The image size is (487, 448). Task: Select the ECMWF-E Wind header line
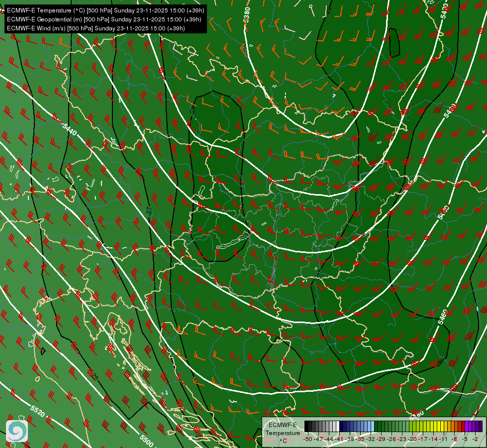96,28
